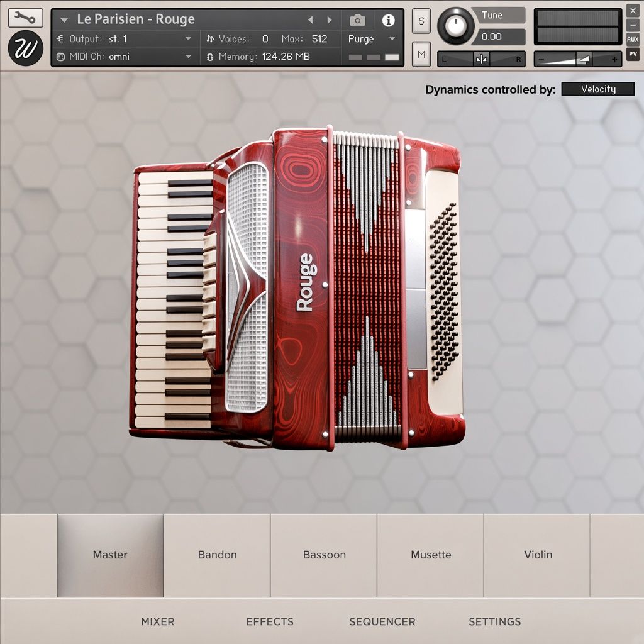
Task: Expand the instrument name dropdown triangle
Action: [x=64, y=19]
